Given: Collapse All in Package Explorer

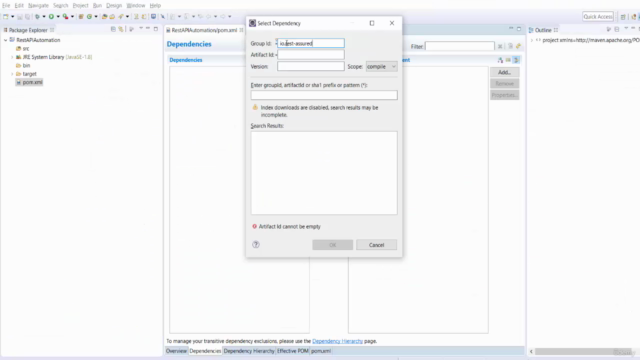Looking at the screenshot, I should click(x=113, y=29).
